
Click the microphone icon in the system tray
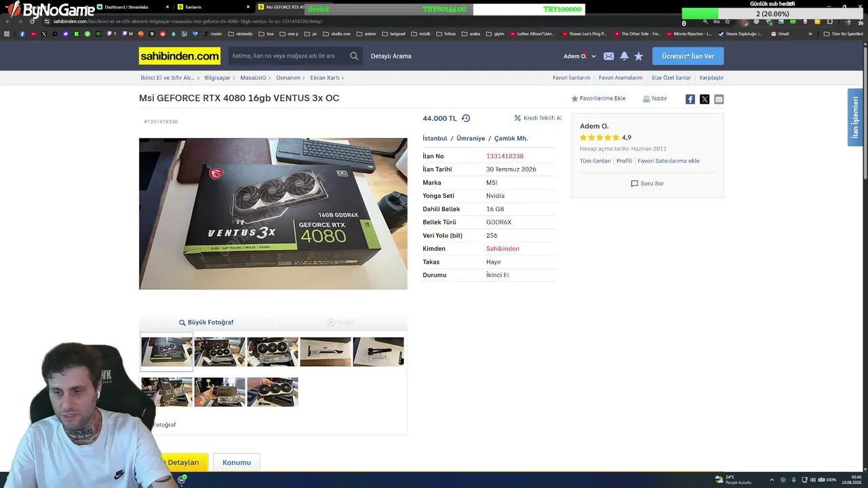tap(793, 480)
